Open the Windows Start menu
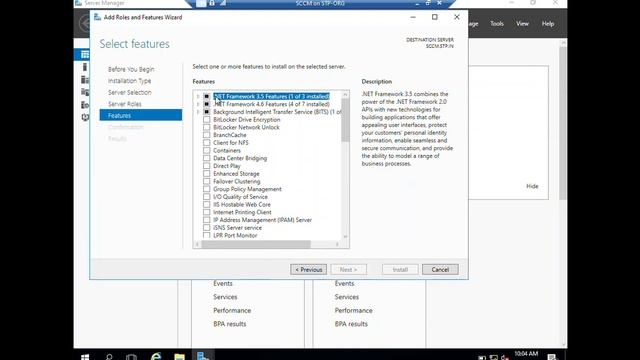 (85, 357)
